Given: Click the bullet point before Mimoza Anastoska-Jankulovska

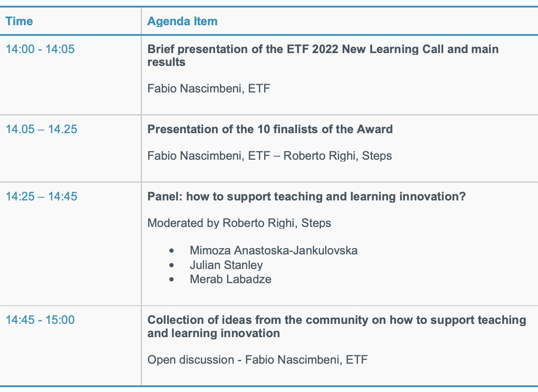Looking at the screenshot, I should (172, 251).
